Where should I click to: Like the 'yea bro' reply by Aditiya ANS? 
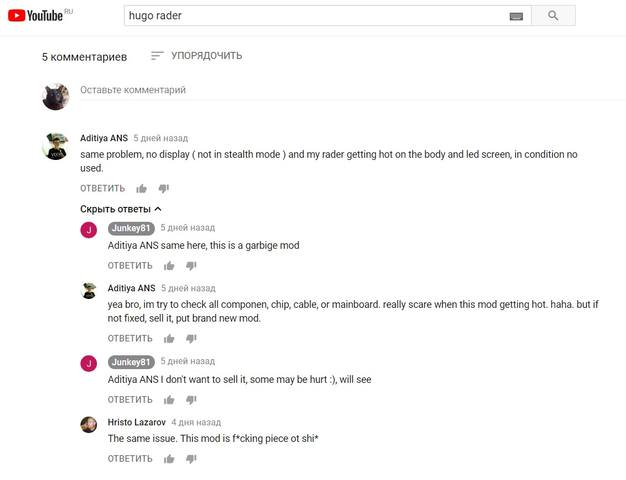[x=169, y=339]
